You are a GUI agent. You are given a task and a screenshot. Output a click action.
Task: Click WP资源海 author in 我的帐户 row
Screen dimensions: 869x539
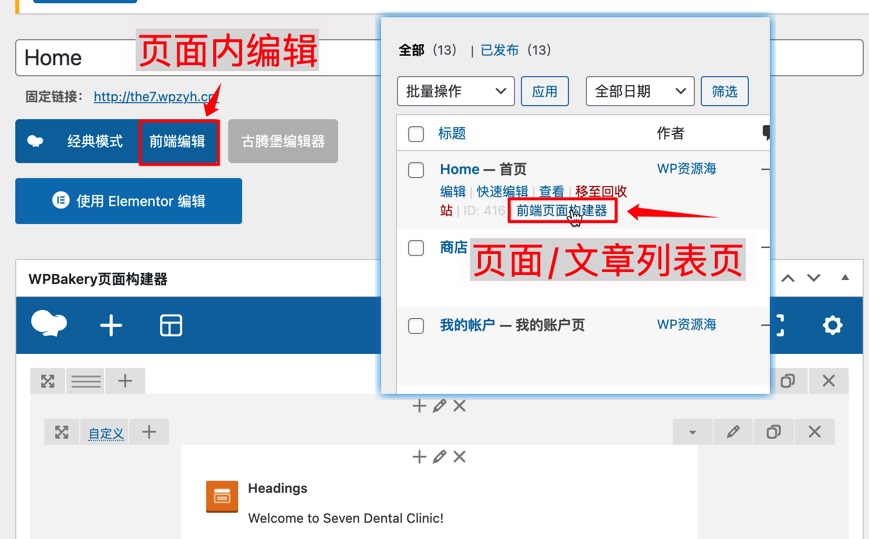(x=686, y=324)
